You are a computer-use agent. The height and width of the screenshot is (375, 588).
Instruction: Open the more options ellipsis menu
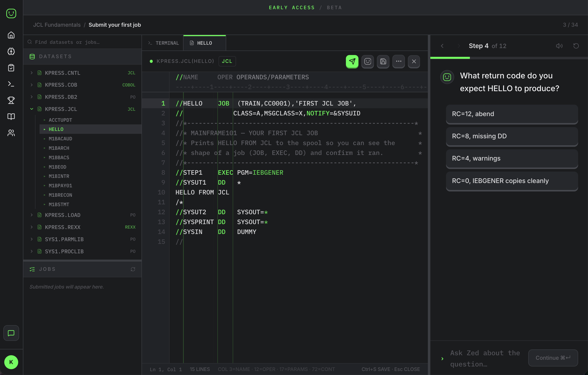398,61
